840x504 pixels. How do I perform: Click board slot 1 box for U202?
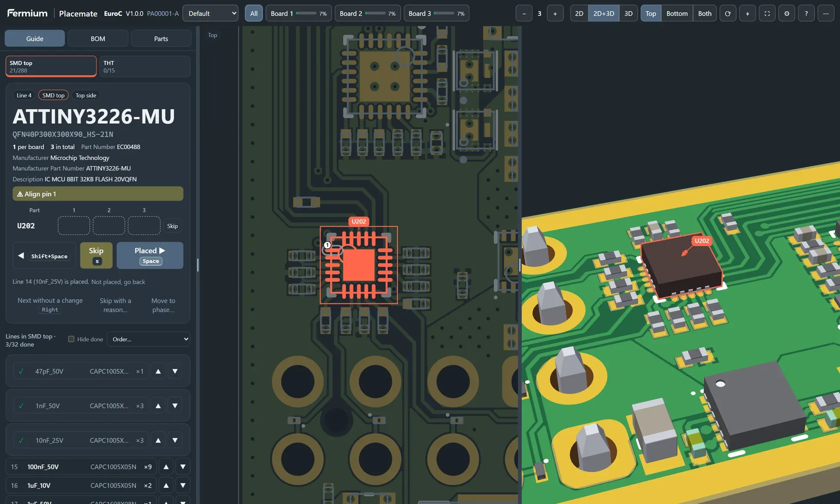[74, 226]
